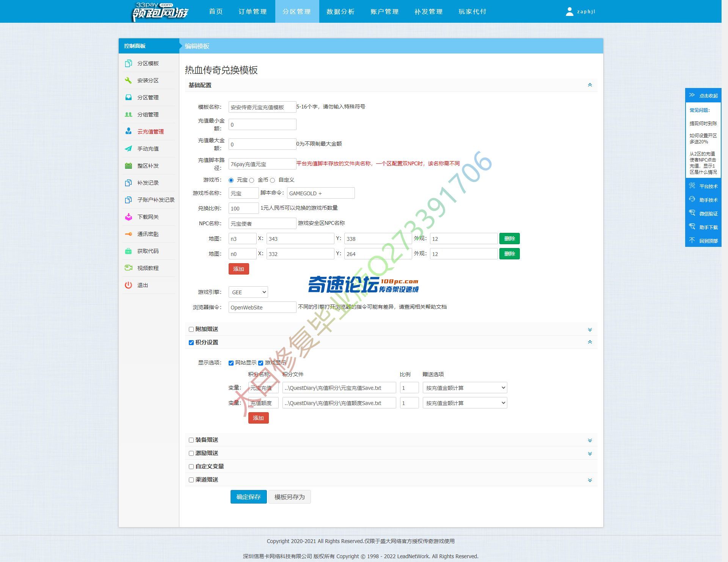Click the 获取代码 briefcase icon
This screenshot has height=562, width=728.
(129, 251)
